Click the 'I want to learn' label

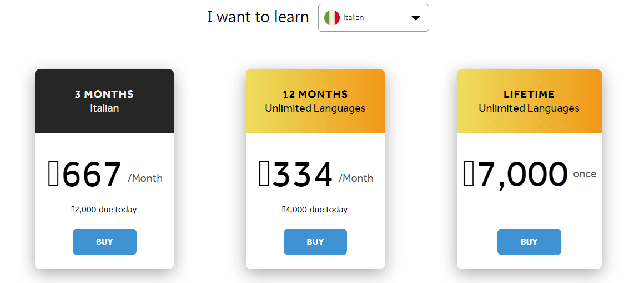(x=258, y=17)
